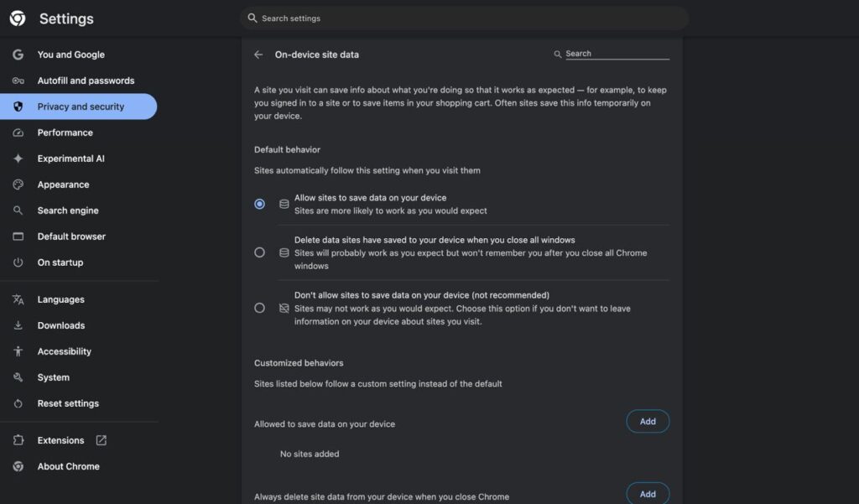
Task: Click the power icon for On startup
Action: (x=18, y=262)
